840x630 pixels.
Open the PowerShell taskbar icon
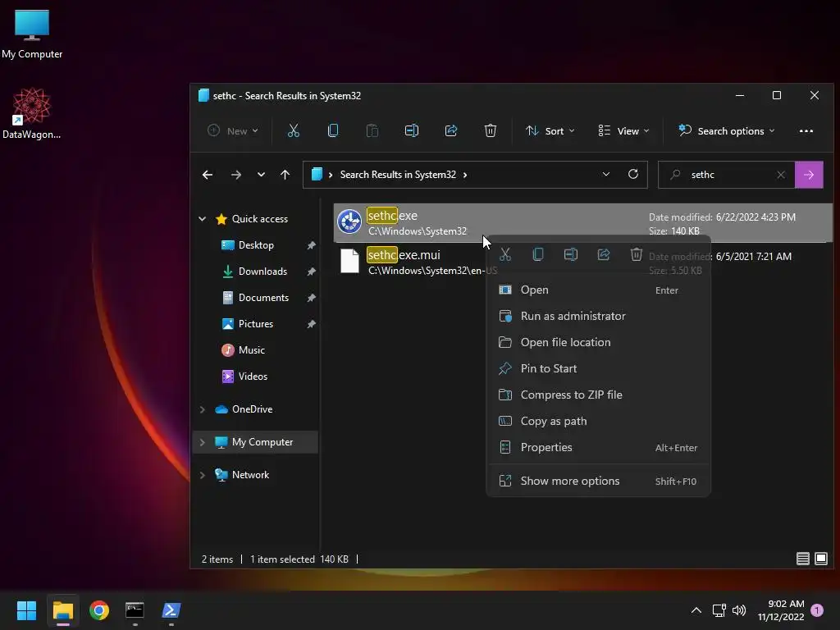pos(171,610)
